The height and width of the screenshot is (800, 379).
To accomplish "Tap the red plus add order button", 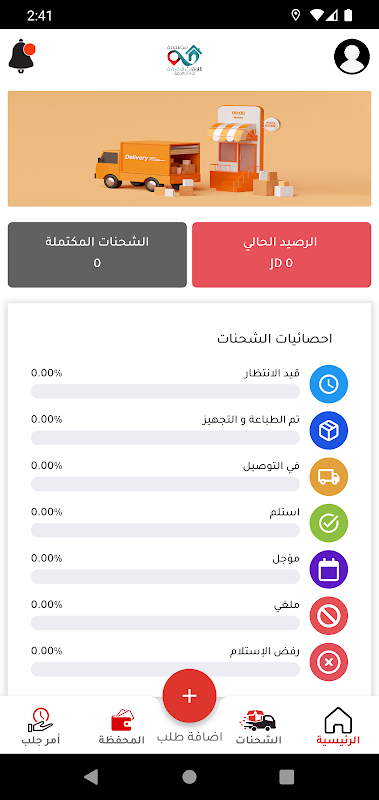I will click(189, 696).
